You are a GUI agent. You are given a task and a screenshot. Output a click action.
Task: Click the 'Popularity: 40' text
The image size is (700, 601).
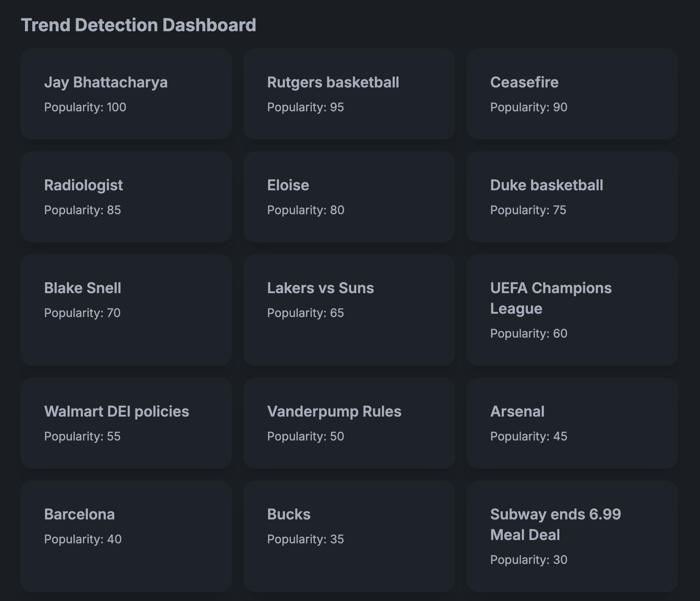click(83, 539)
